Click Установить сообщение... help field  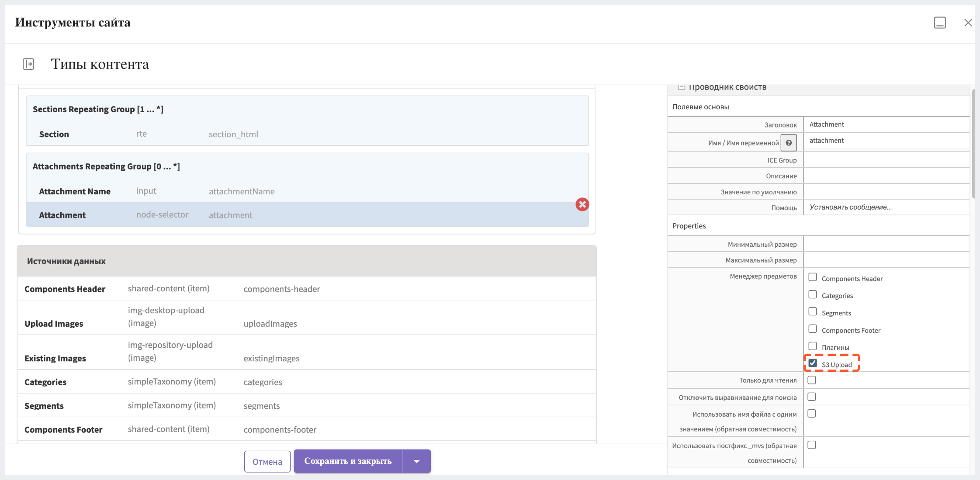coord(886,207)
